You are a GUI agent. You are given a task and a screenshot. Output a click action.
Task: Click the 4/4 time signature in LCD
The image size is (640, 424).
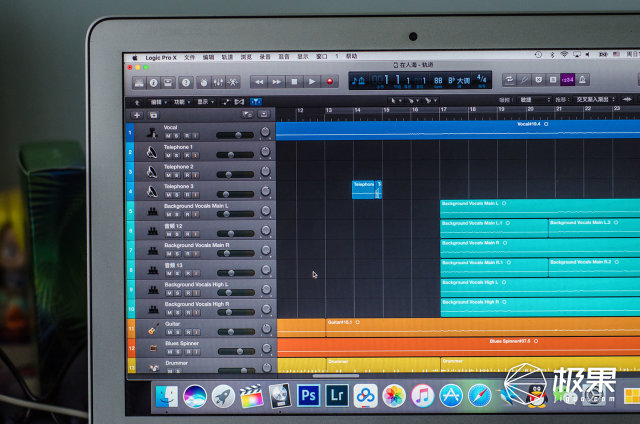point(482,79)
